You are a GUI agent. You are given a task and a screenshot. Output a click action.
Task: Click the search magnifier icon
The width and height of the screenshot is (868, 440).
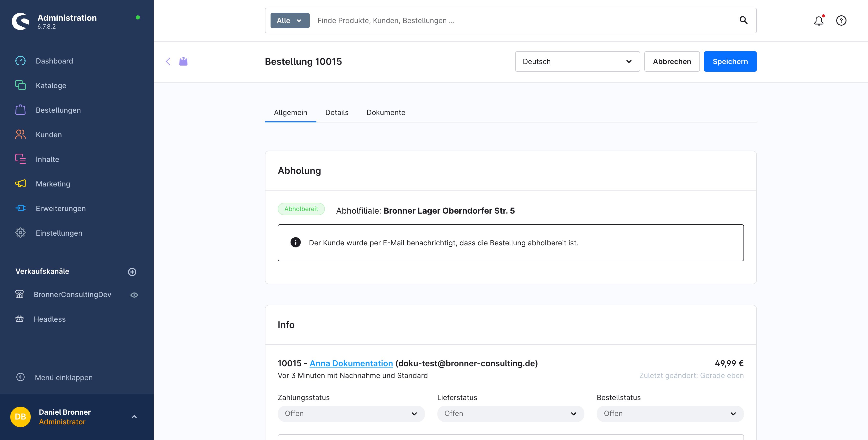coord(744,20)
